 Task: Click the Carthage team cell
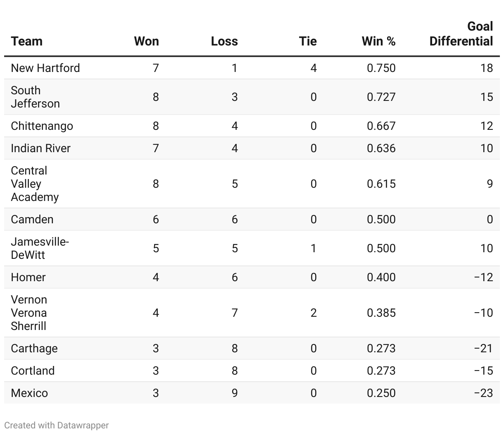tap(34, 348)
